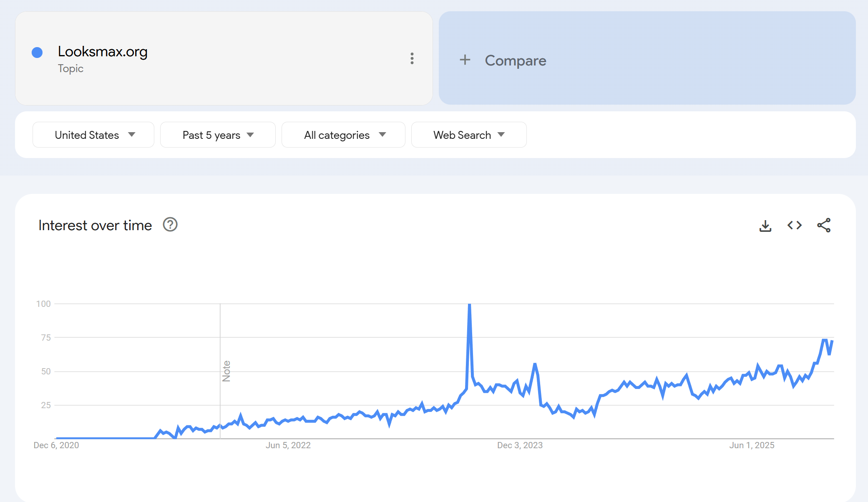Image resolution: width=868 pixels, height=502 pixels.
Task: Click the Jun 1, 2025 axis label
Action: point(752,445)
